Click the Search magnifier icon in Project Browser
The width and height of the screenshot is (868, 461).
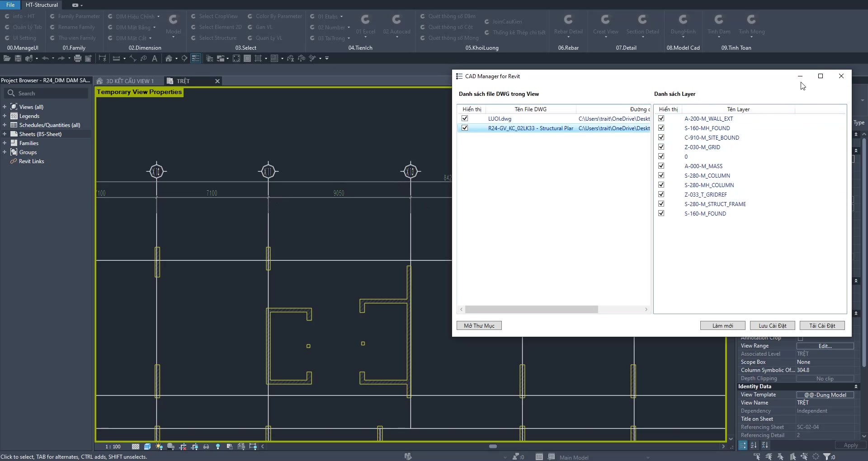(11, 93)
